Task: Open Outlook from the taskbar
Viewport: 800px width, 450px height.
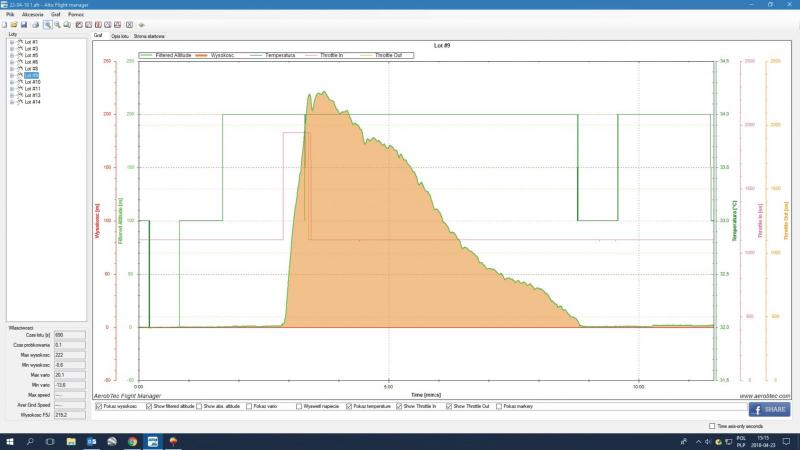Action: pyautogui.click(x=91, y=441)
